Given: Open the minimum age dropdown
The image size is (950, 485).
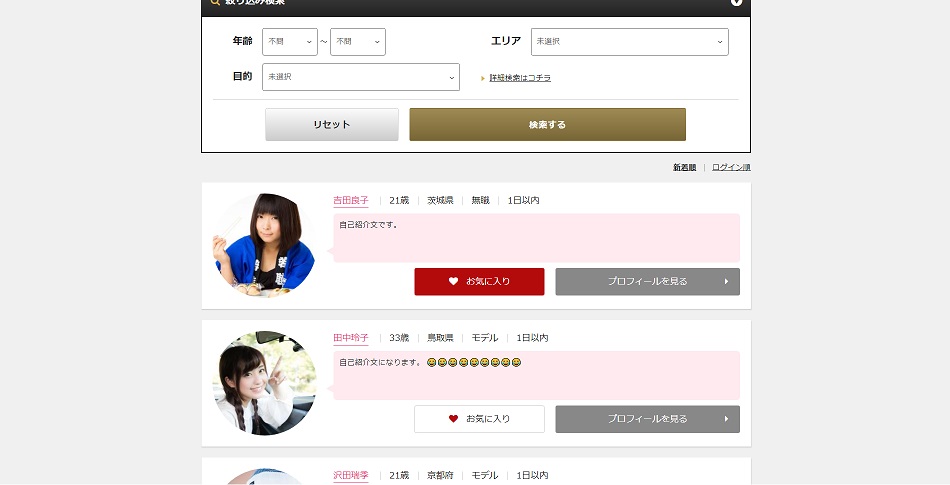Looking at the screenshot, I should 290,42.
